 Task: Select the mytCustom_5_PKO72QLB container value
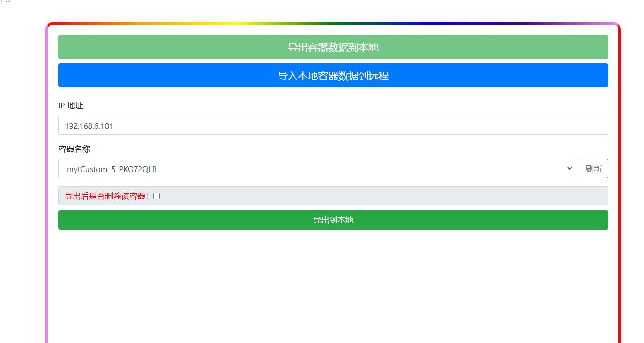click(112, 169)
